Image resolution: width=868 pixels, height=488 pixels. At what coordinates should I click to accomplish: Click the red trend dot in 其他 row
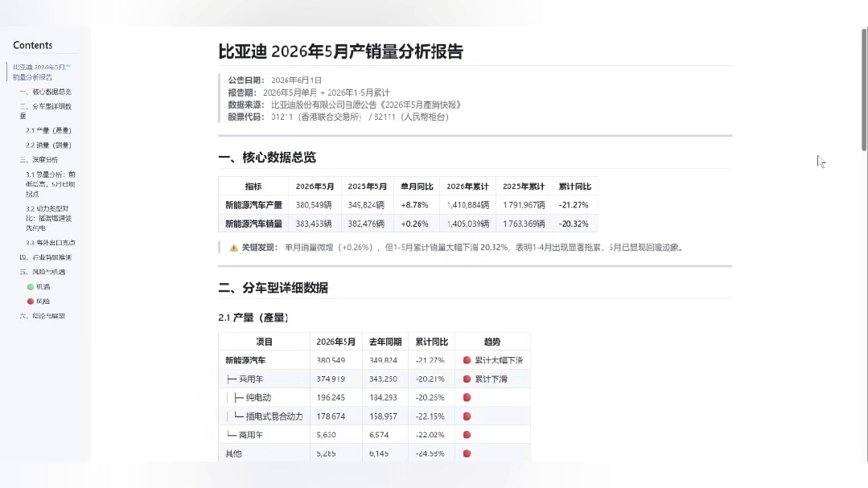467,453
